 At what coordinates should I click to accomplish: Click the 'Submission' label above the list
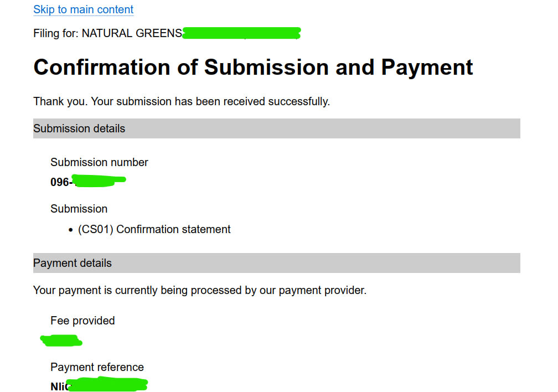[79, 209]
